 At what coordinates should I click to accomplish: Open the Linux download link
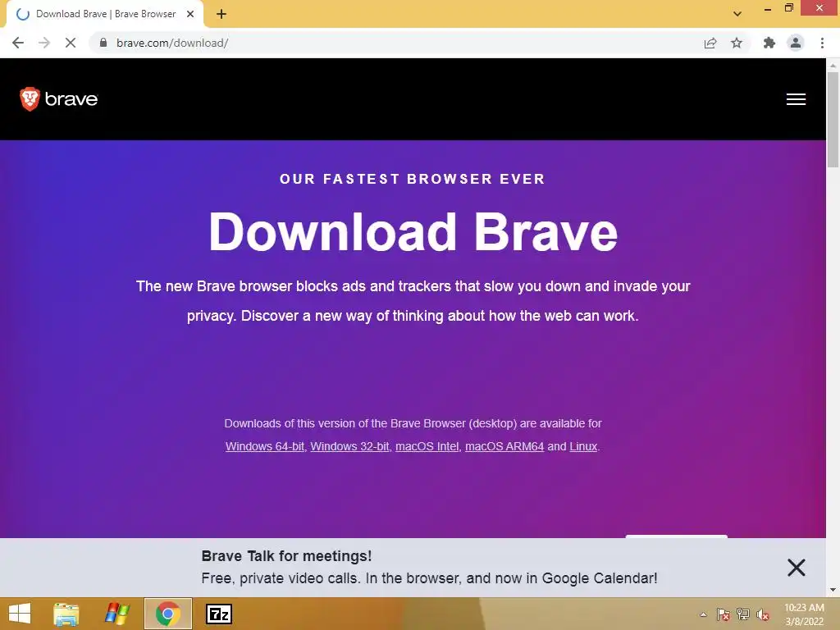coord(583,446)
